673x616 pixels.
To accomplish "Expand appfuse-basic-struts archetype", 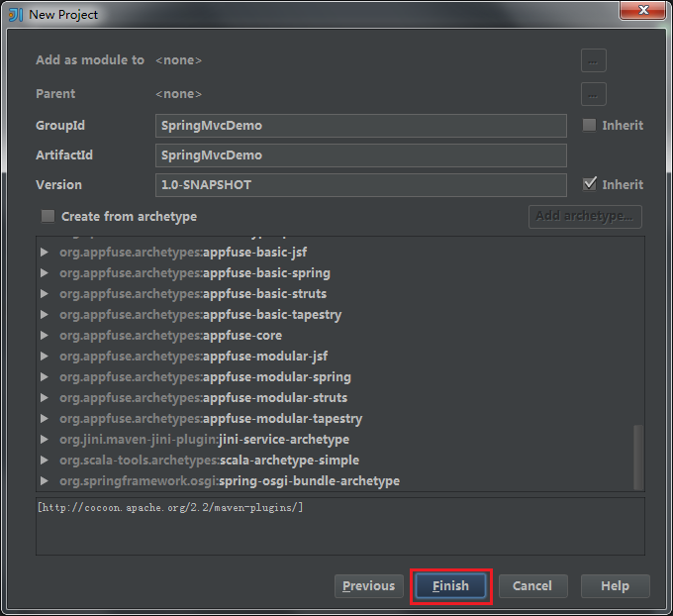I will [x=44, y=294].
